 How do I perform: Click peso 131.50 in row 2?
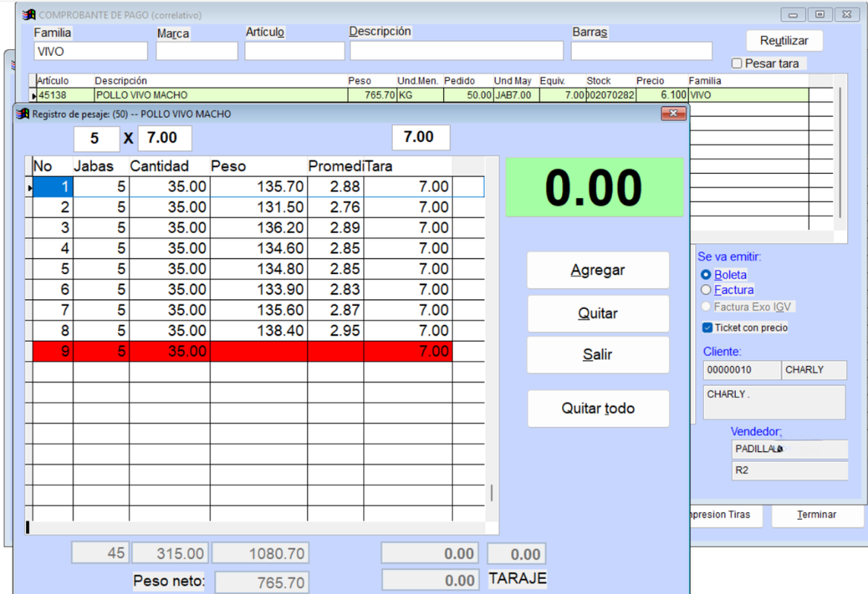[x=258, y=207]
